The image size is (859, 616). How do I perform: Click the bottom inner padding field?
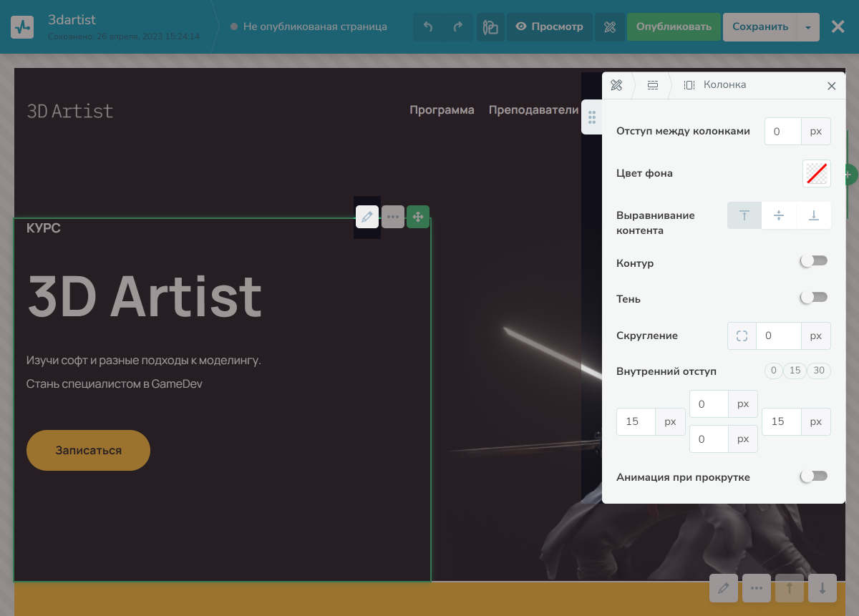click(x=709, y=439)
